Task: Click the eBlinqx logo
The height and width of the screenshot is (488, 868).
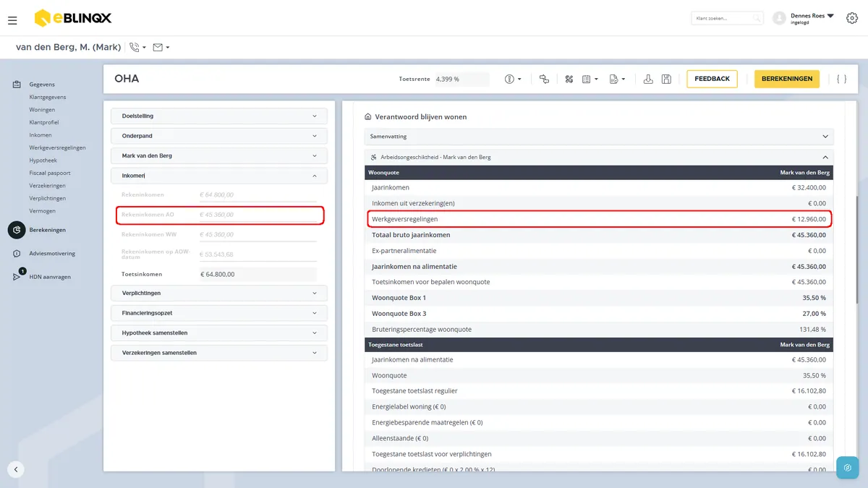Action: (73, 18)
